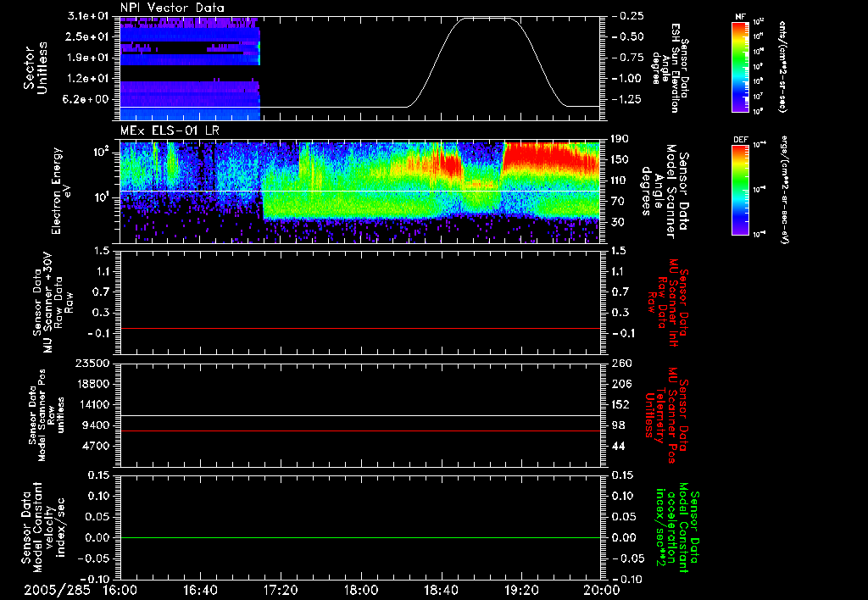Click the "2.5e+01" sector tick value
The height and width of the screenshot is (600, 868).
pyautogui.click(x=88, y=36)
